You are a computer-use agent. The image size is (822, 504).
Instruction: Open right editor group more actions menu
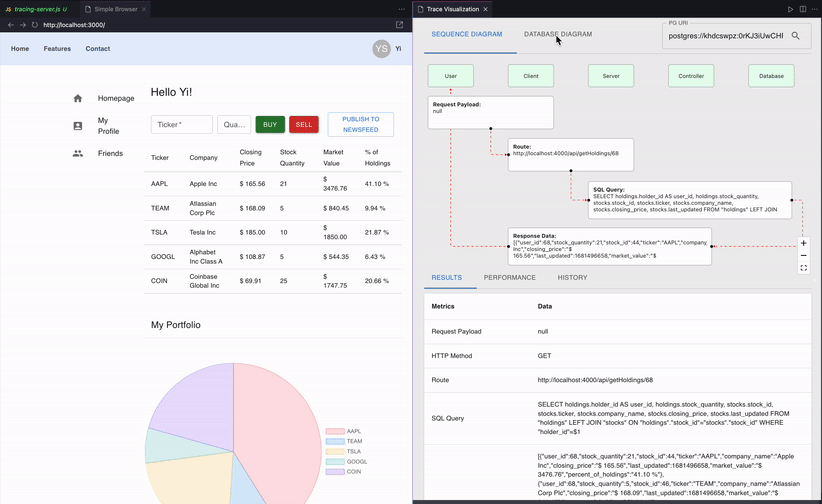(814, 9)
